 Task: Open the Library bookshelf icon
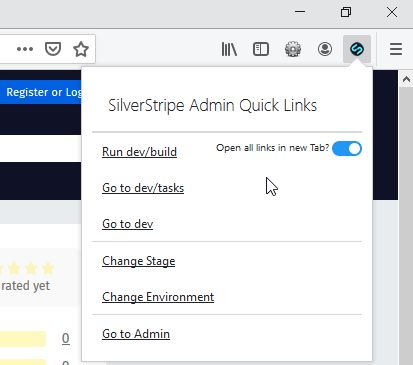229,49
